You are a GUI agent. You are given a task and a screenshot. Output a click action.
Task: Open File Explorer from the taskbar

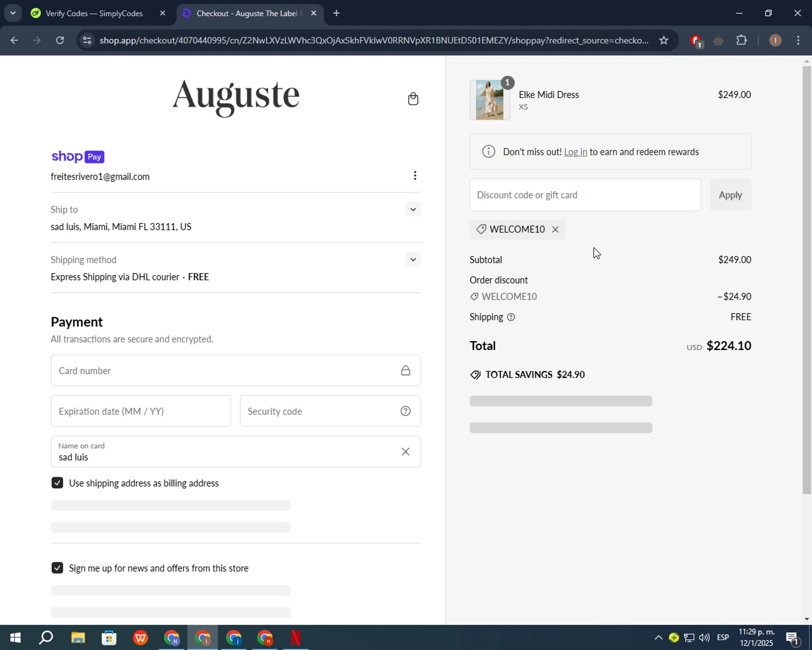[x=78, y=638]
